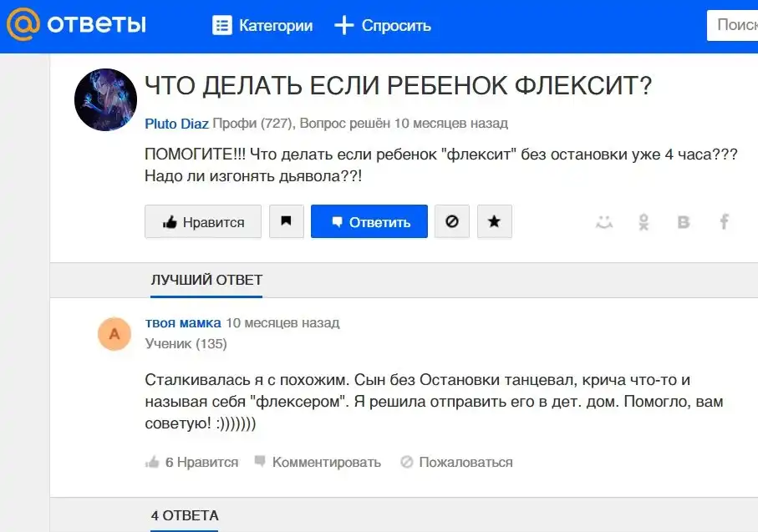Open твоя мамка user profile

[x=183, y=322]
